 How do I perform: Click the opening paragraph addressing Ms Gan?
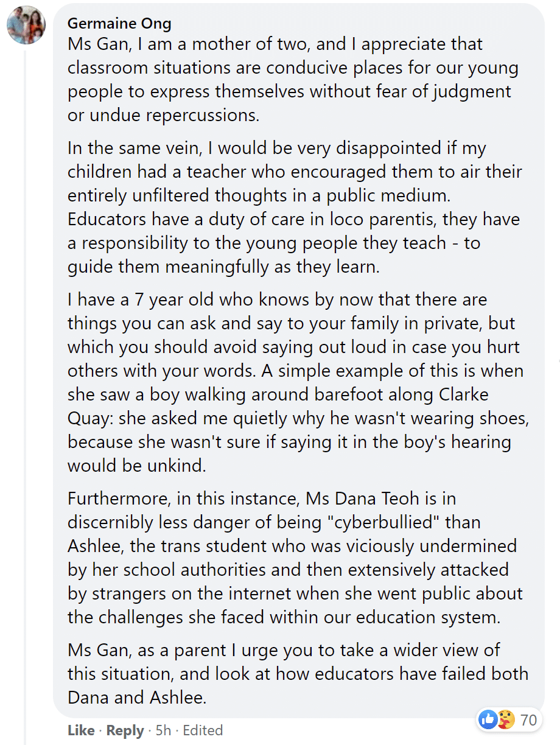pyautogui.click(x=293, y=79)
